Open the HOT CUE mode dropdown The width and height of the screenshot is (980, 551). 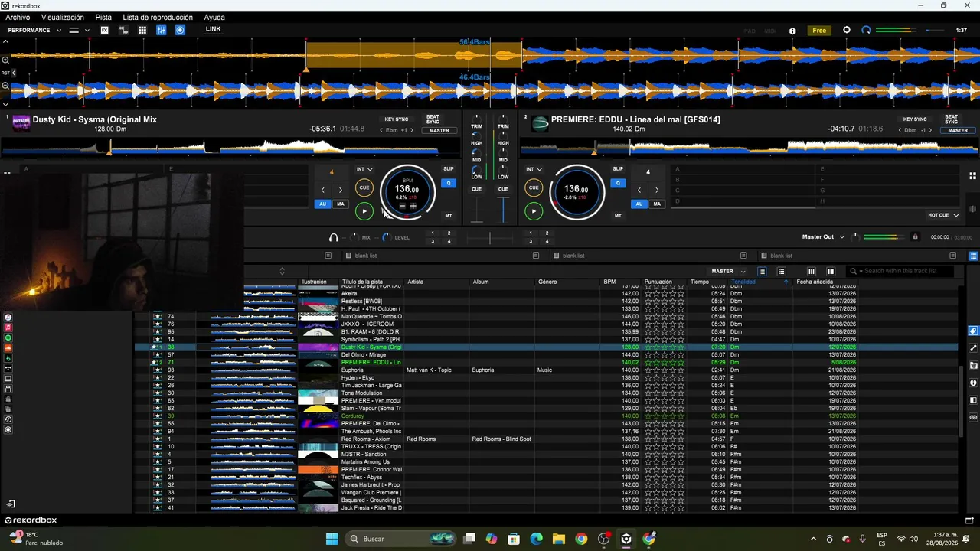pyautogui.click(x=943, y=215)
